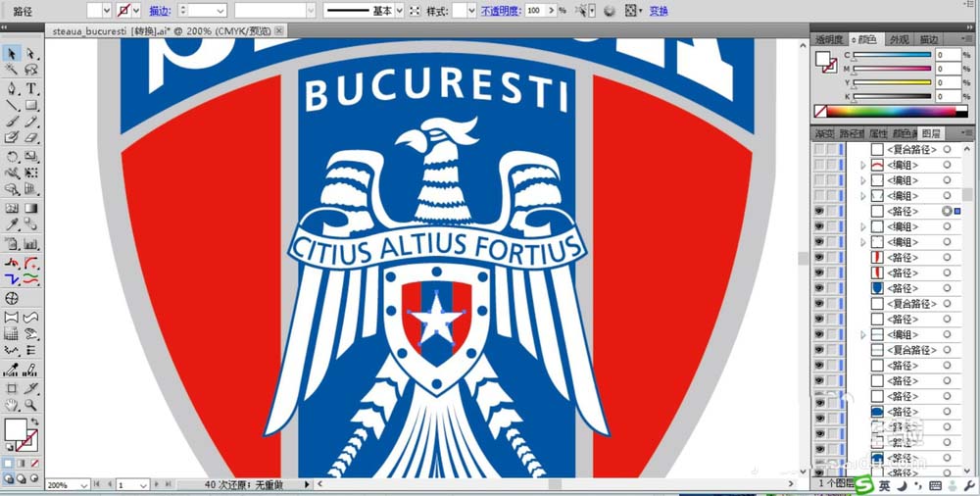Select the Eraser tool
Screen dimensions: 980x496
(30, 137)
